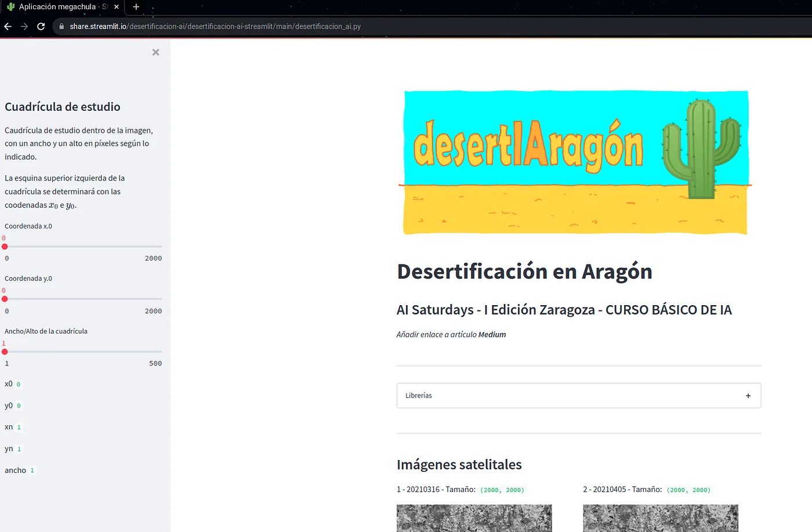Click the 2000 maximum of Coordenada y.0 slider
Screen dimensions: 812x532
tap(153, 312)
